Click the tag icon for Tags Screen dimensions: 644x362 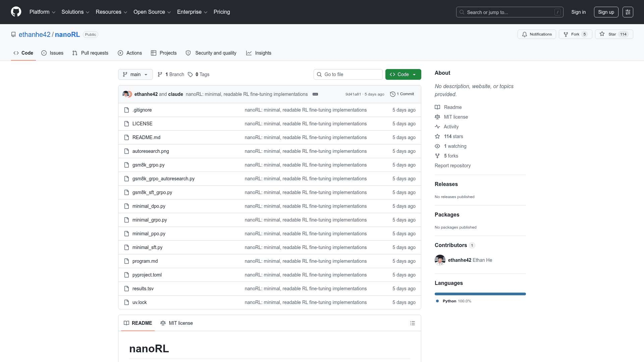click(x=190, y=74)
